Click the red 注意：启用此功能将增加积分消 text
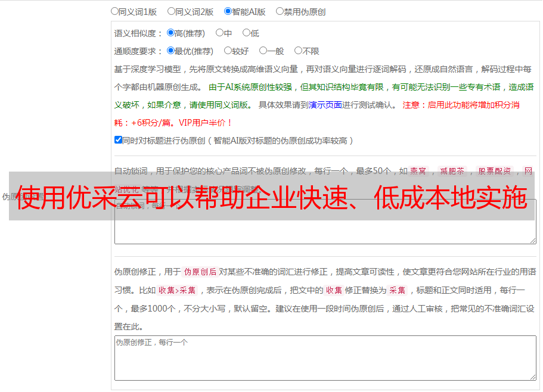The height and width of the screenshot is (392, 543). (x=461, y=105)
